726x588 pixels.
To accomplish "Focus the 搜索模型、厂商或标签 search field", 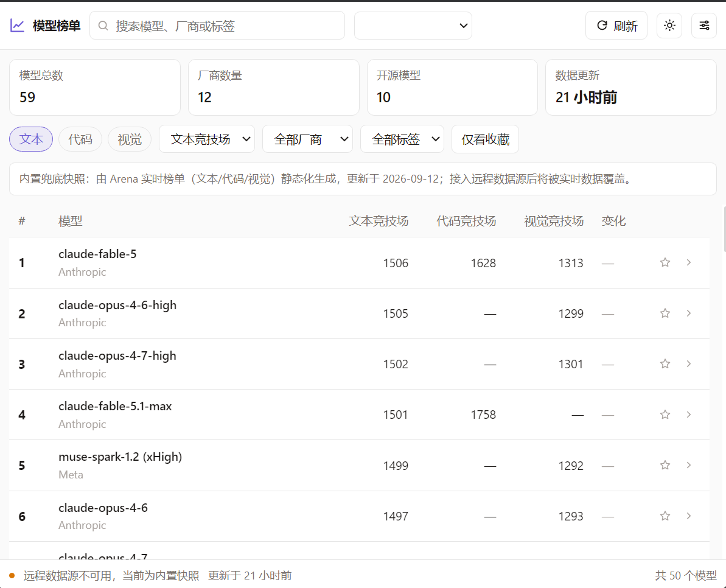I will [x=217, y=26].
